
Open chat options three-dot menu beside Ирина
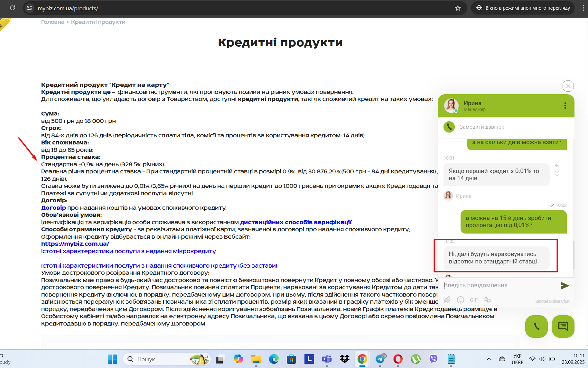[x=565, y=106]
